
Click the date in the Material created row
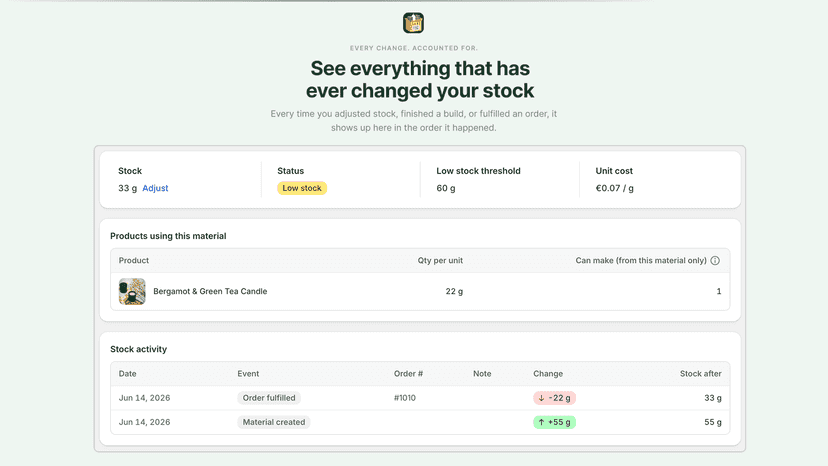click(x=144, y=422)
